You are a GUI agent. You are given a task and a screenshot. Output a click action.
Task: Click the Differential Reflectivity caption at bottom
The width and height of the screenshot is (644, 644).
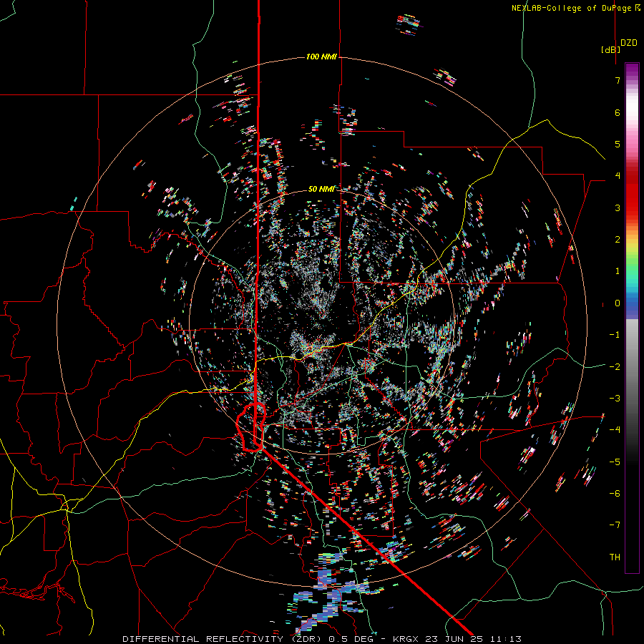point(322,639)
